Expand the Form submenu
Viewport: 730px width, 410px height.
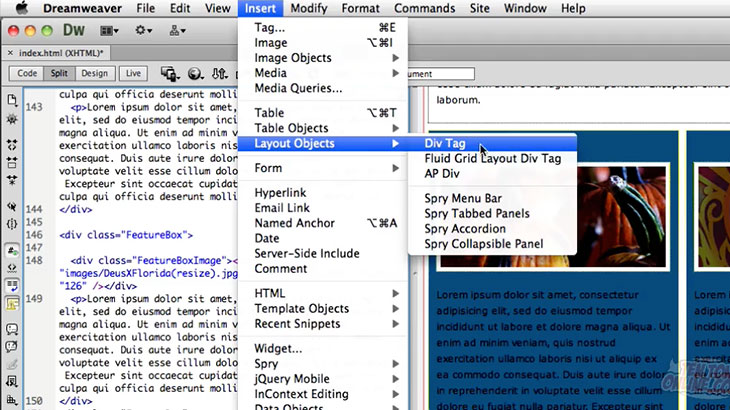point(323,168)
